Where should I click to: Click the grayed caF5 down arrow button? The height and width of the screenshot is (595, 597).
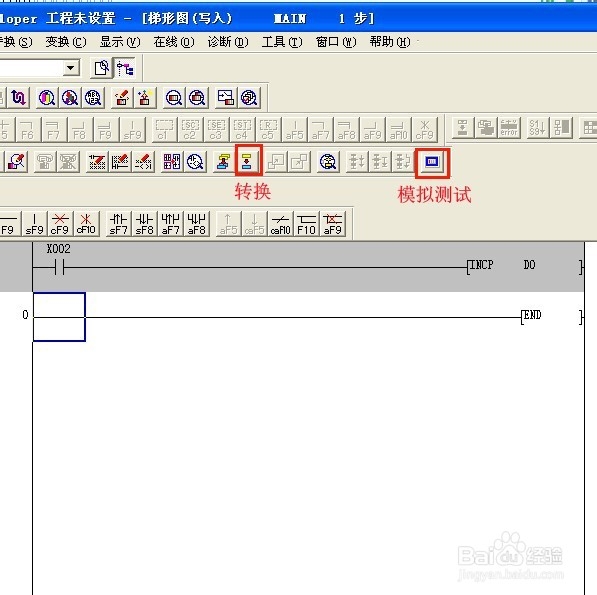click(x=254, y=224)
